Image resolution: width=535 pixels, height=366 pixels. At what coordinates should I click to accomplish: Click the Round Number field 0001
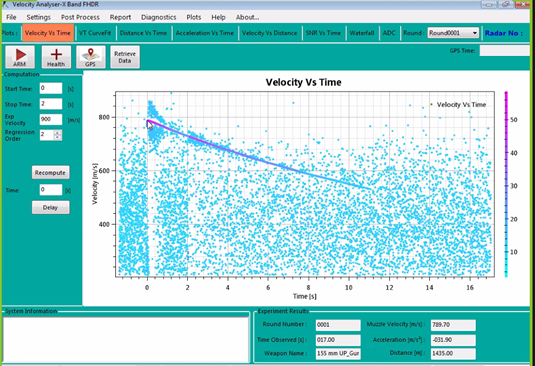pos(338,325)
